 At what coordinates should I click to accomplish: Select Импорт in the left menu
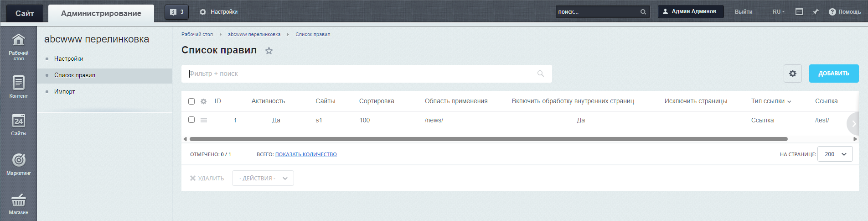coord(64,91)
